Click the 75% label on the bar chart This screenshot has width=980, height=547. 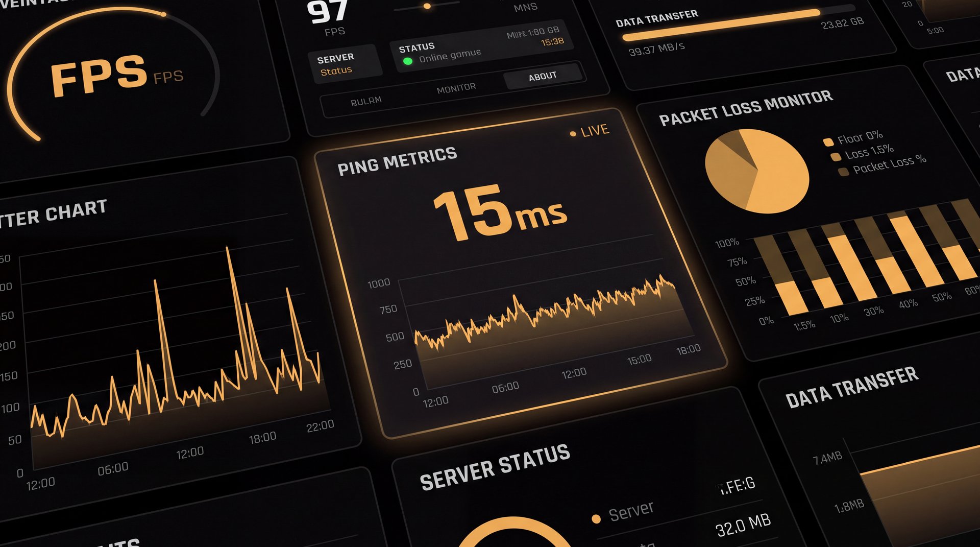click(737, 263)
